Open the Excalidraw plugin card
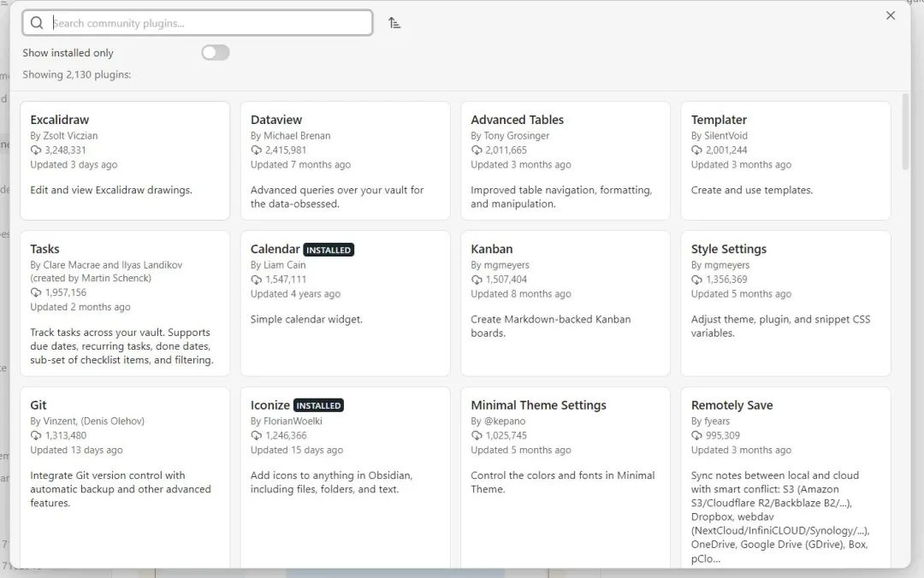This screenshot has width=924, height=578. pos(125,161)
